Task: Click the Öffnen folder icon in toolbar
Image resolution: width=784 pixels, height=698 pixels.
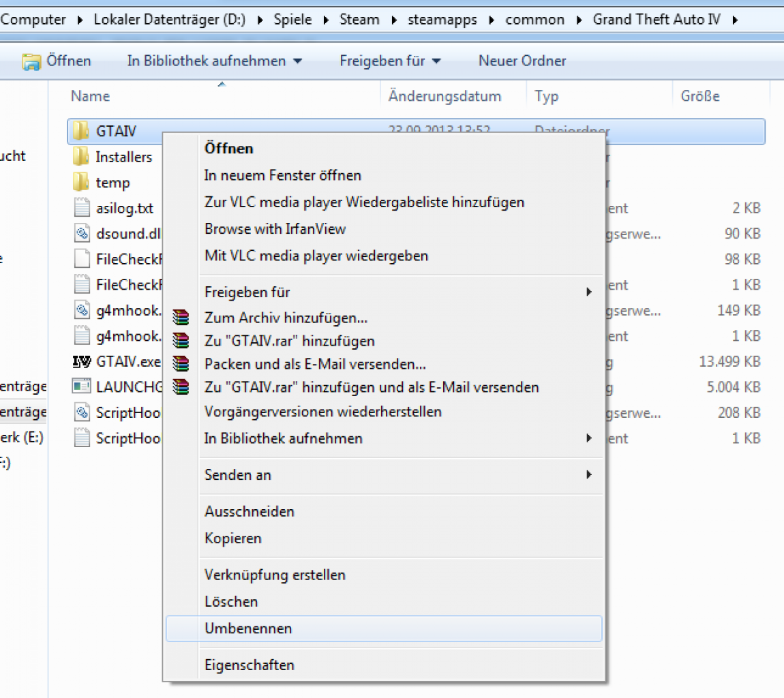Action: [x=31, y=61]
